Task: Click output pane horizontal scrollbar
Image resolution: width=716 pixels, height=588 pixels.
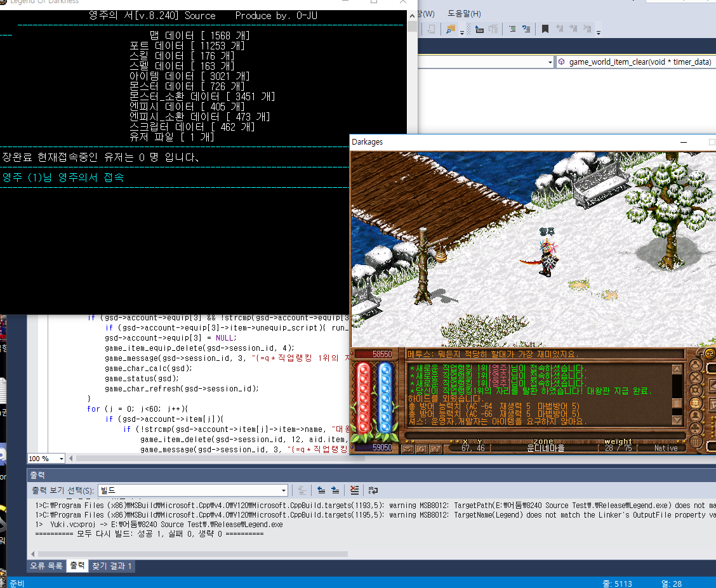Action: 193,554
